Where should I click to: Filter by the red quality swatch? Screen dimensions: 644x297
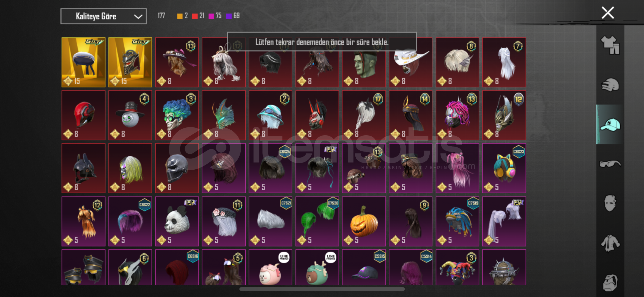pos(195,16)
